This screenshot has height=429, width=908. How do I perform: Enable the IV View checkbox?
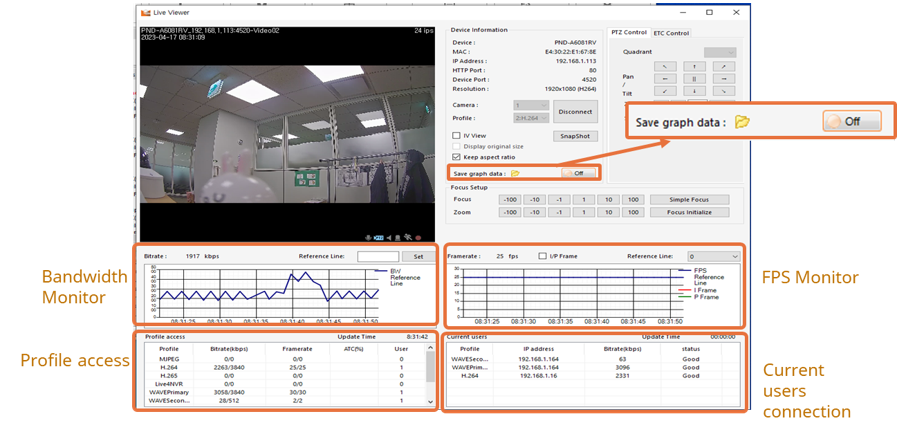pyautogui.click(x=457, y=135)
